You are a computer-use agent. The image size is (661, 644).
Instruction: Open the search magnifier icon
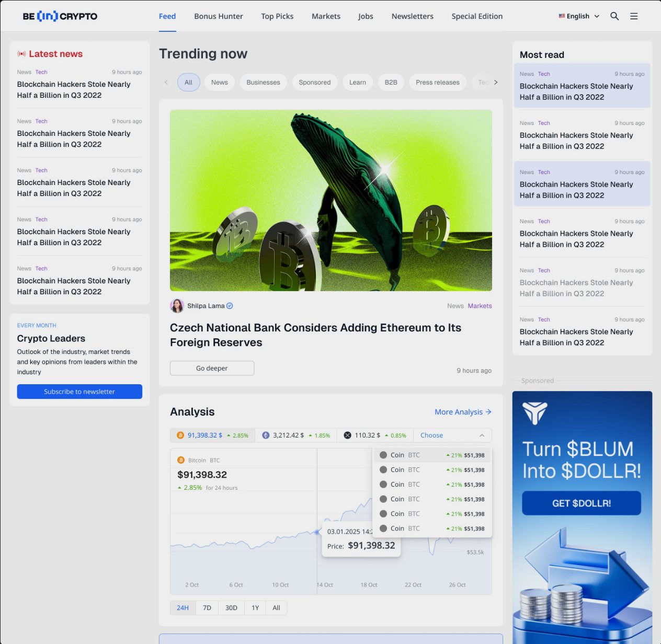coord(614,16)
